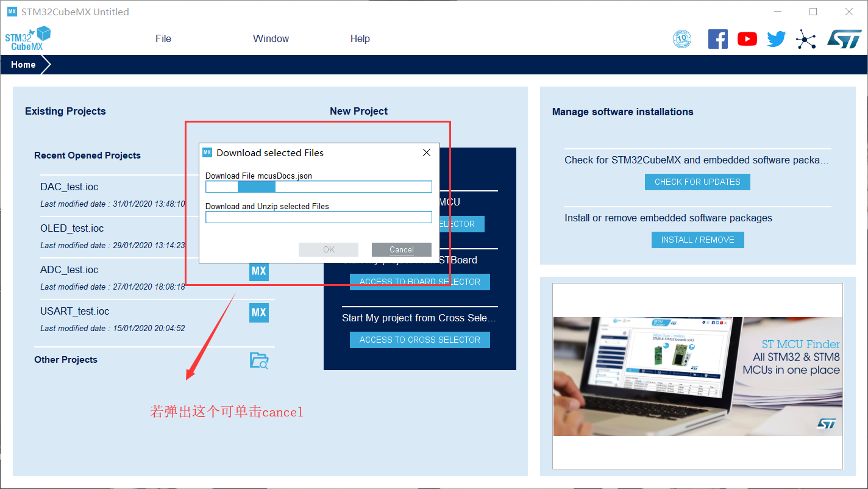Click ACCESS TO BOARD SELECTOR button
Image resolution: width=868 pixels, height=489 pixels.
coord(420,282)
